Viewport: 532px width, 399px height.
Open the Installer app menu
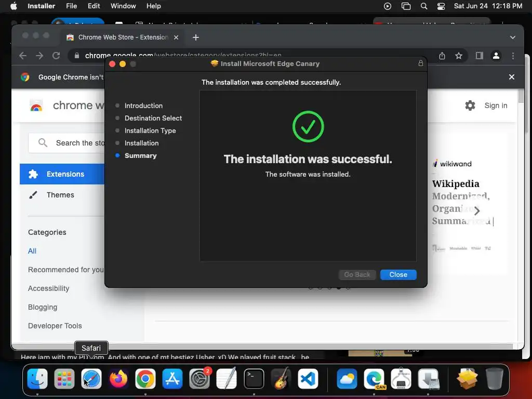point(41,6)
